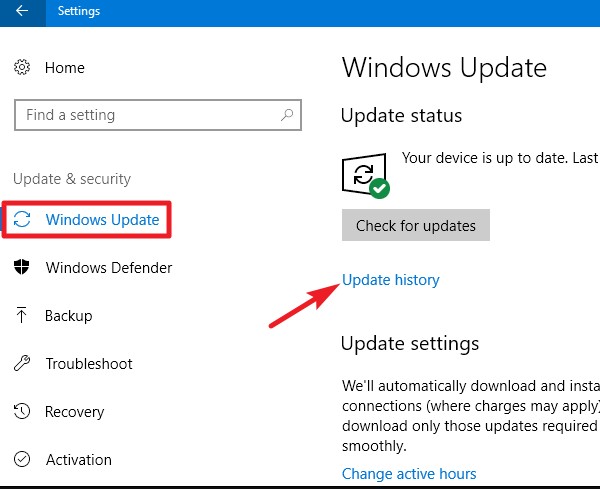Click the Update status heading
Viewport: 600px width, 489px height.
tap(401, 116)
